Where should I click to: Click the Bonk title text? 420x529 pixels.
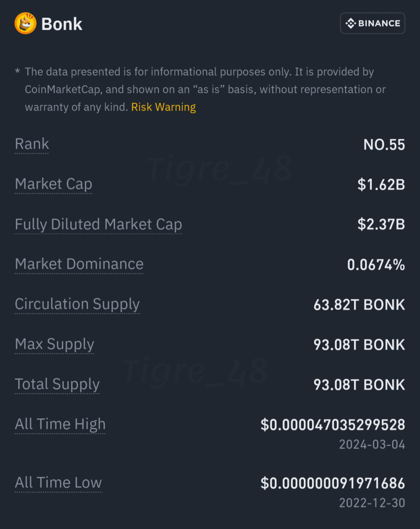tap(62, 24)
